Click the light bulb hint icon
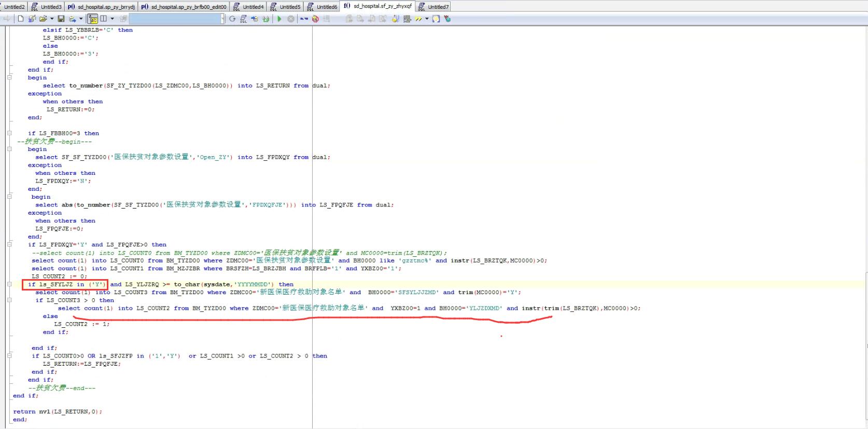Image resolution: width=868 pixels, height=429 pixels. (x=436, y=19)
